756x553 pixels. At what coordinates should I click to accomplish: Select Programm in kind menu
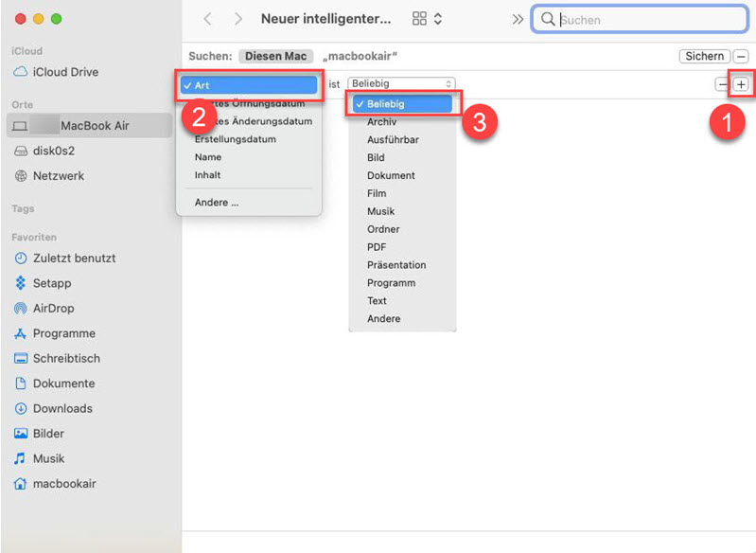[x=391, y=283]
